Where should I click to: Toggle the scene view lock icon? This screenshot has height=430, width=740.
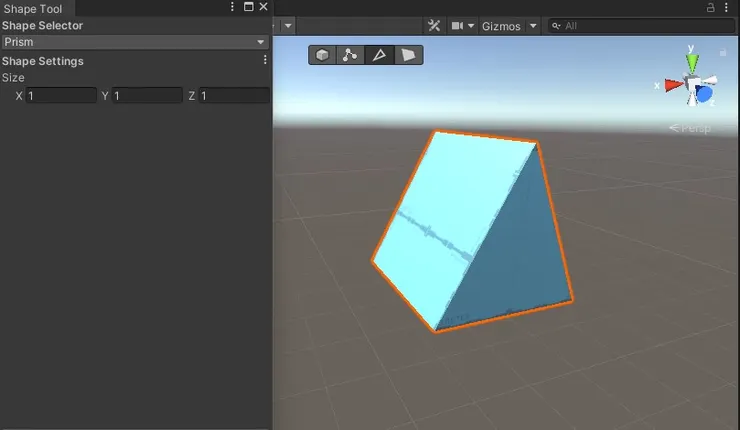point(710,7)
